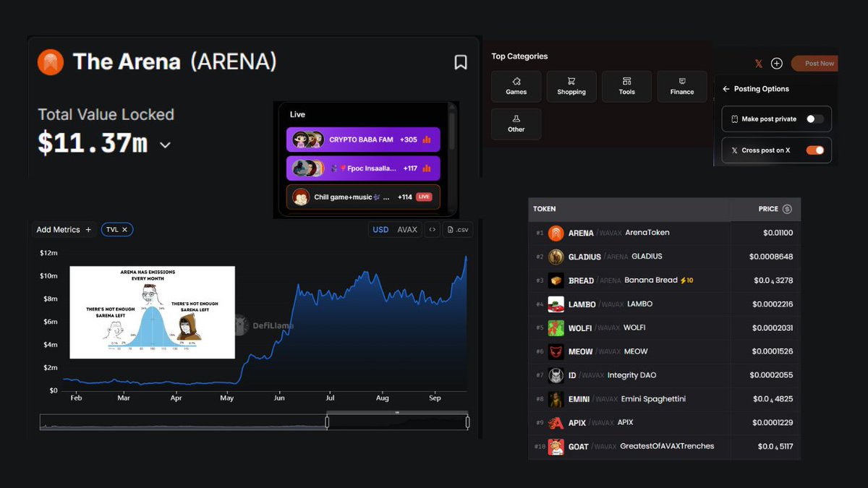Click the ArenaToken name in row one

pos(647,233)
